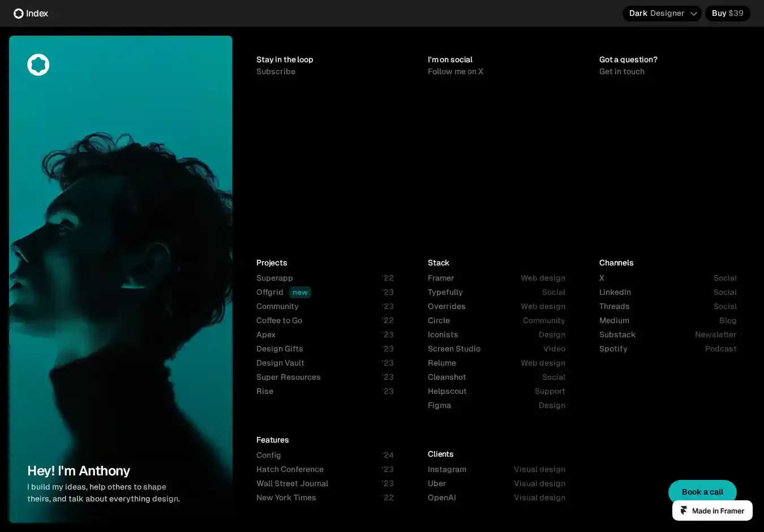
Task: Click the Channels section heading
Action: [616, 263]
